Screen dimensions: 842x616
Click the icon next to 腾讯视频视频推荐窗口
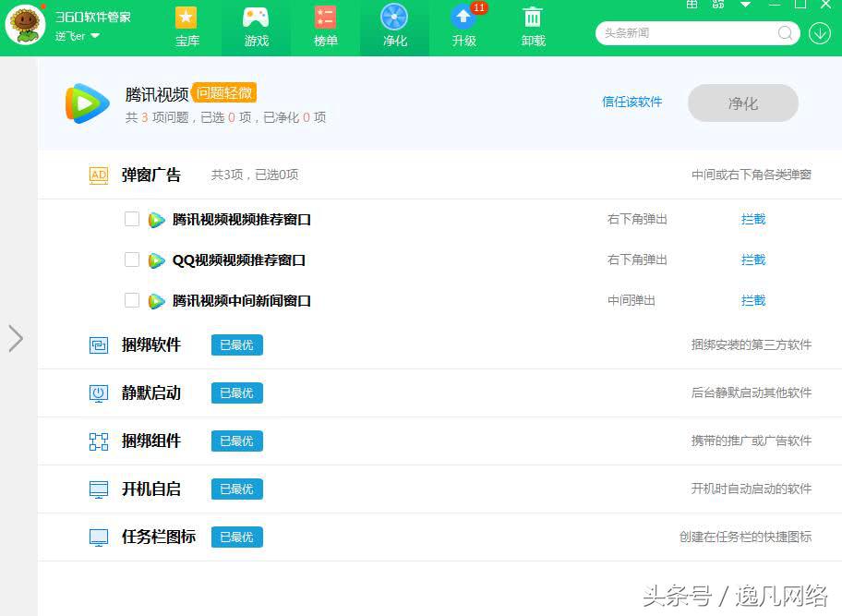156,220
